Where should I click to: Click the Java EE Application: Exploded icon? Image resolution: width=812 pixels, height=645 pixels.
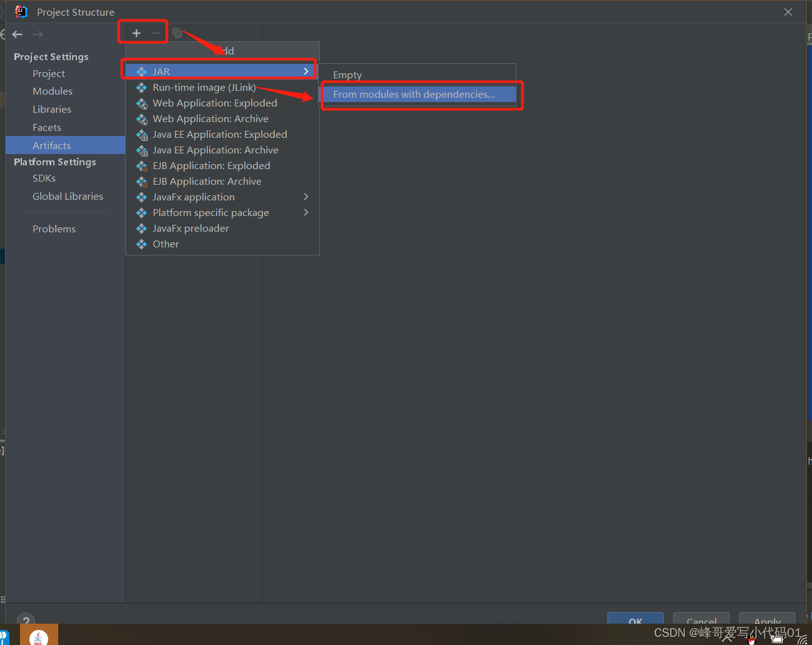[x=142, y=135]
